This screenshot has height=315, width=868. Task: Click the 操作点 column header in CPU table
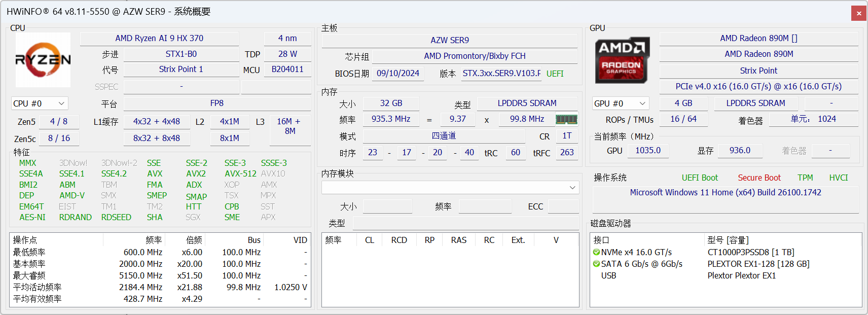(25, 240)
